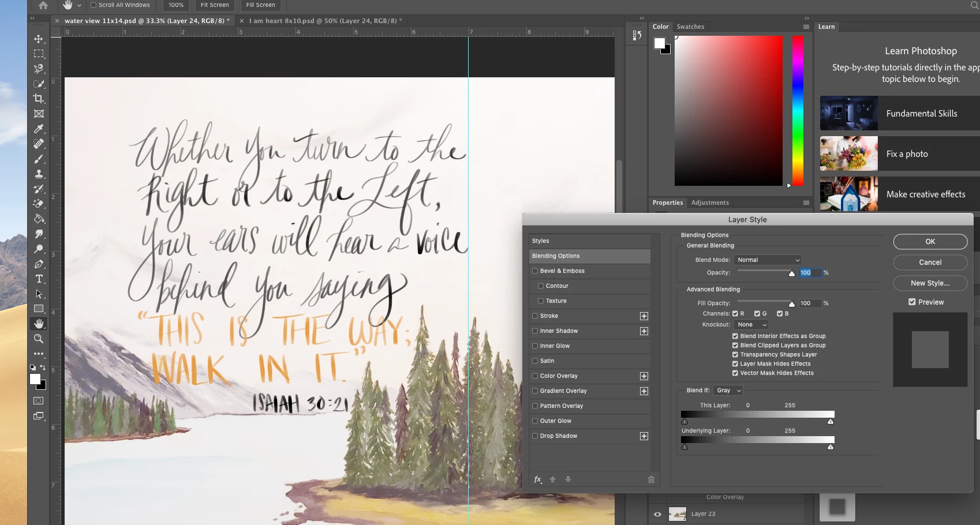980x525 pixels.
Task: Enable the Inner Shadow checkbox
Action: [535, 331]
